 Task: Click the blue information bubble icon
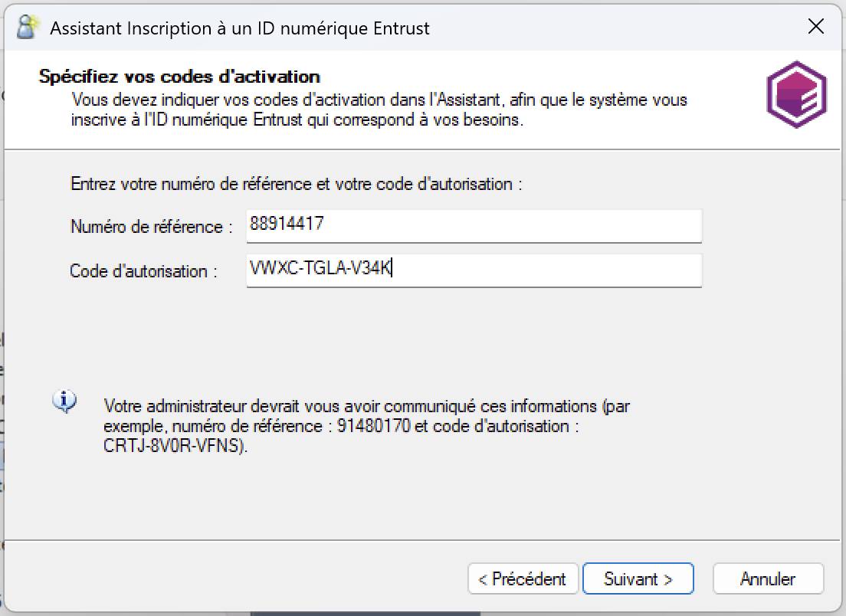[64, 401]
